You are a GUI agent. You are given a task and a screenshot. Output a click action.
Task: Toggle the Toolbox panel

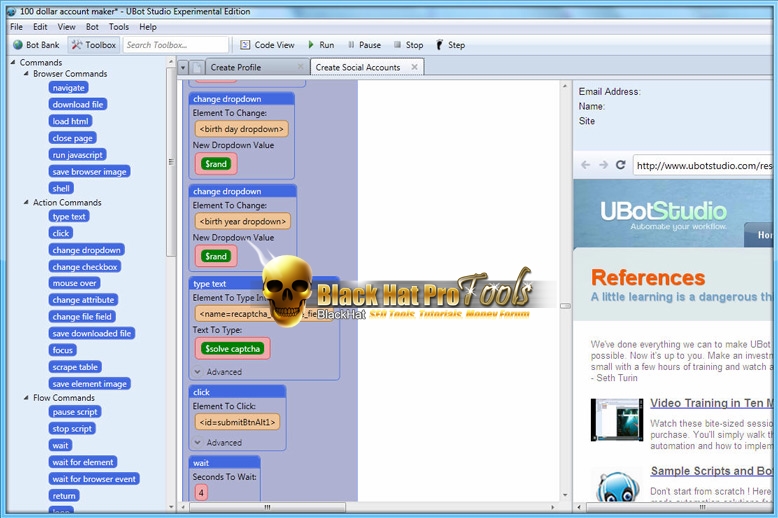(94, 45)
